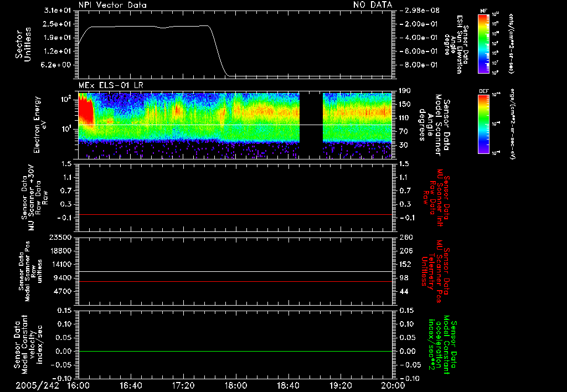Screen dimensions: 567x392
Task: Click the "Electron Energy eV" axis label
Action: point(40,125)
